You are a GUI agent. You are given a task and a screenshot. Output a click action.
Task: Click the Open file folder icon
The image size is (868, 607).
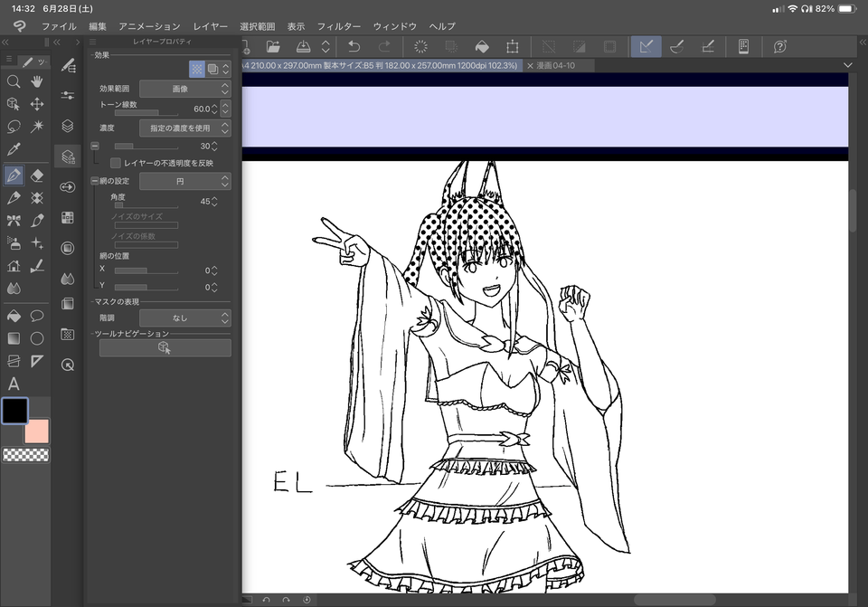[273, 47]
